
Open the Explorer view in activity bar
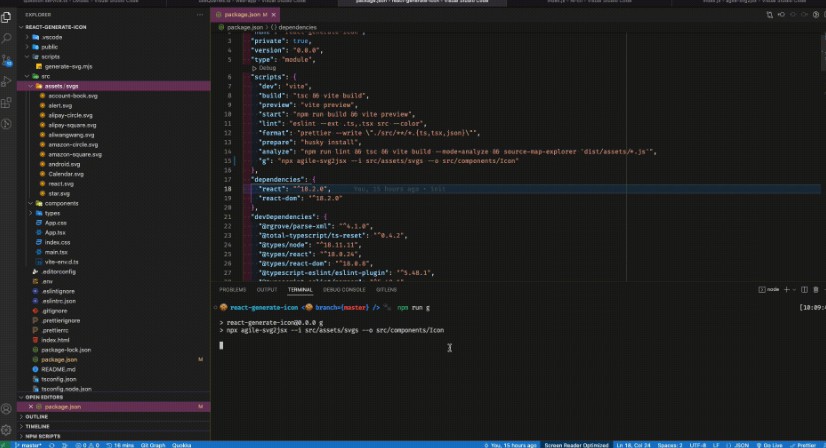[x=6, y=17]
